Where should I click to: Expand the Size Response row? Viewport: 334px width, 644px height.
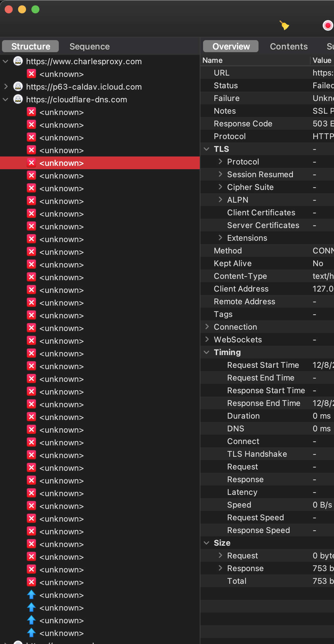point(220,568)
